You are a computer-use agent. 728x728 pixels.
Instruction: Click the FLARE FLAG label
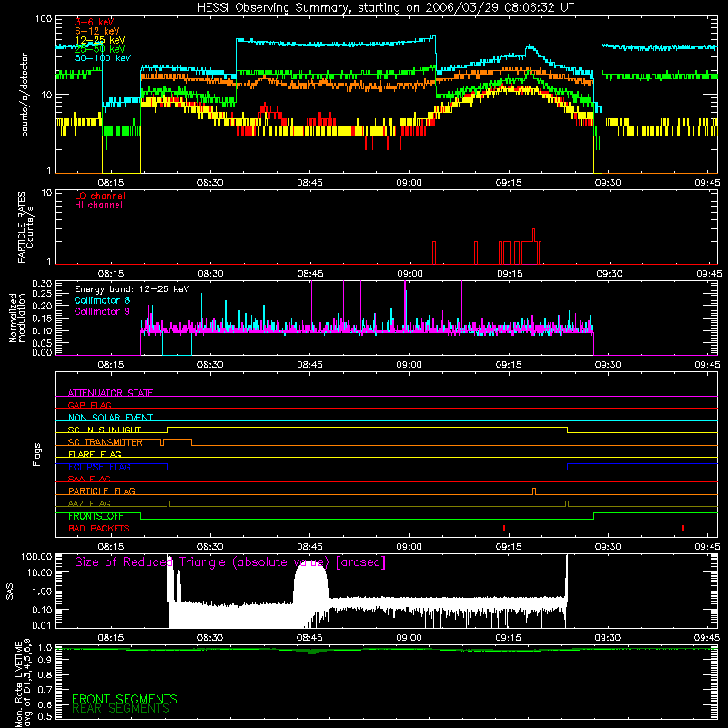coord(95,454)
